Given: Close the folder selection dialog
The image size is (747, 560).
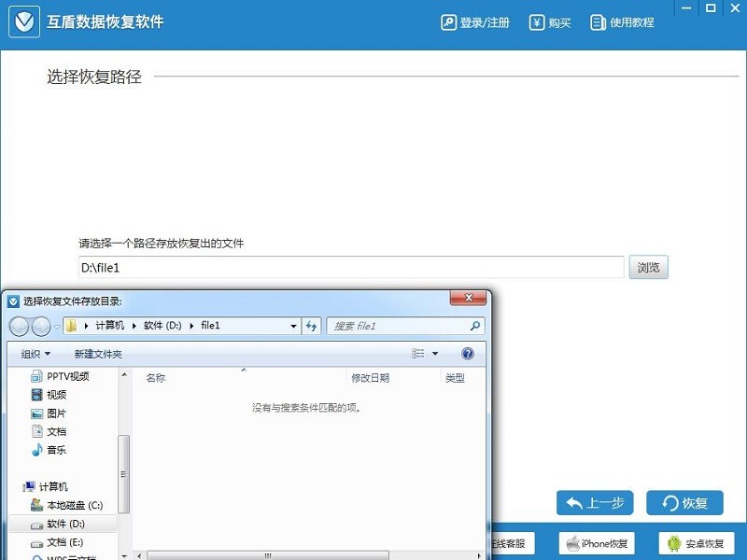Looking at the screenshot, I should 469,298.
